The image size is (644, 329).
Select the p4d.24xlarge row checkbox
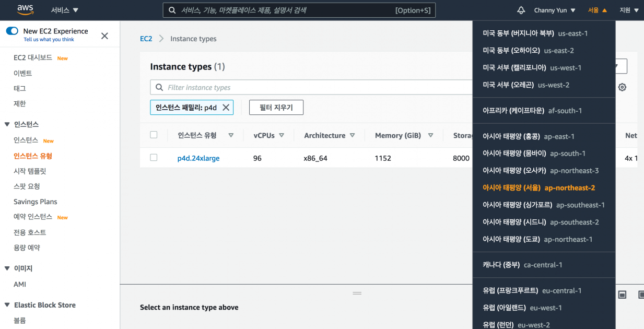[x=154, y=158]
